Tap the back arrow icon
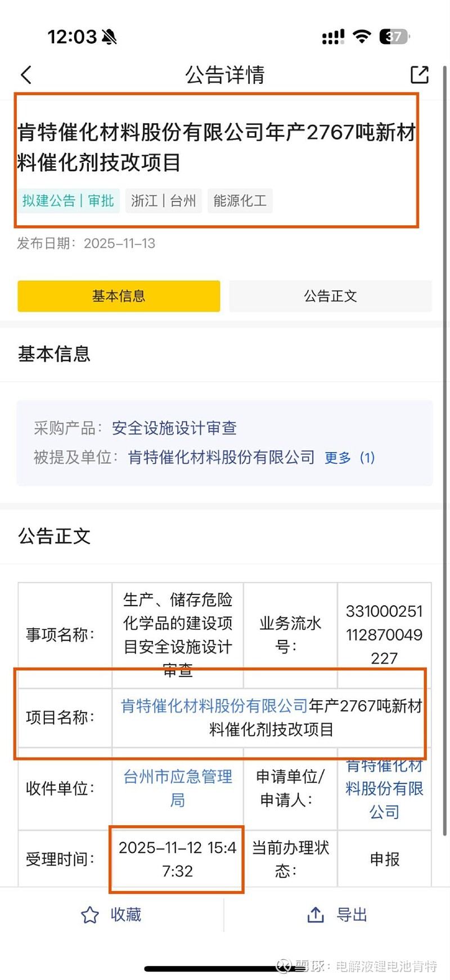Viewport: 450px width, 980px height. (26, 75)
